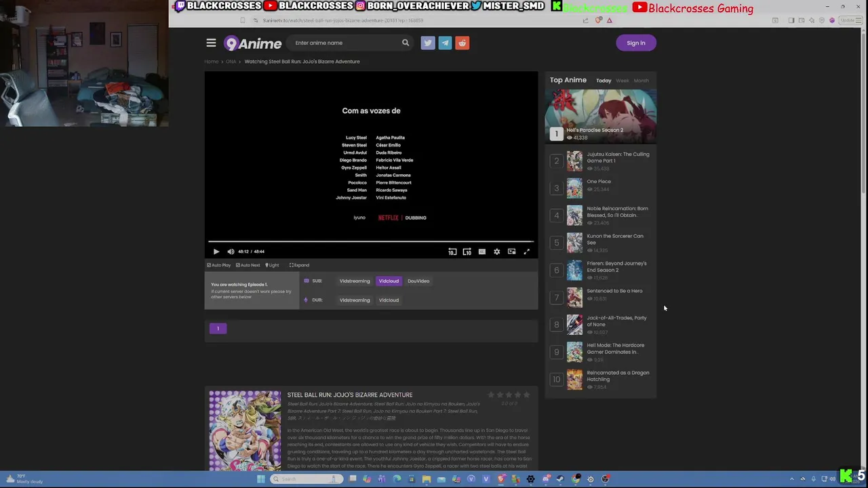This screenshot has width=868, height=488.
Task: Click the taskbar Search box
Action: tap(307, 479)
